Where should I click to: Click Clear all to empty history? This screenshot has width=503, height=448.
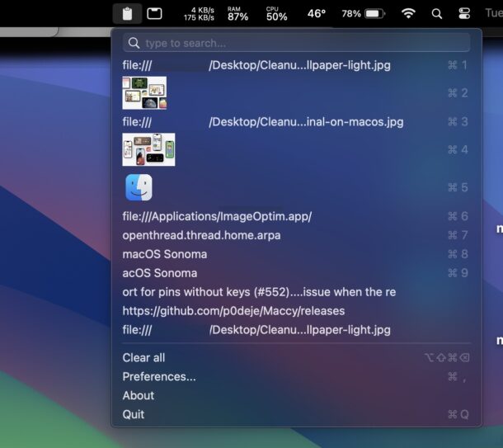pos(143,357)
